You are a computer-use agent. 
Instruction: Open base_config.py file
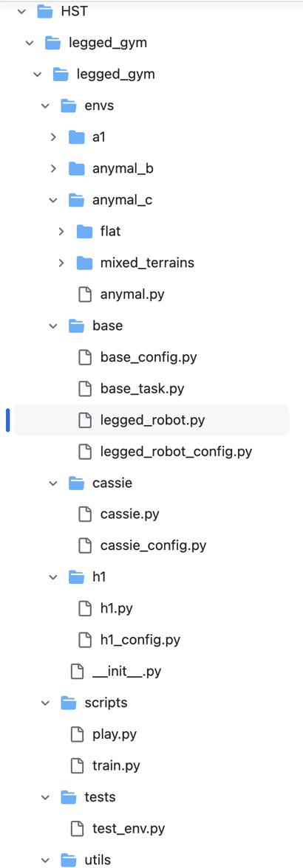click(149, 357)
